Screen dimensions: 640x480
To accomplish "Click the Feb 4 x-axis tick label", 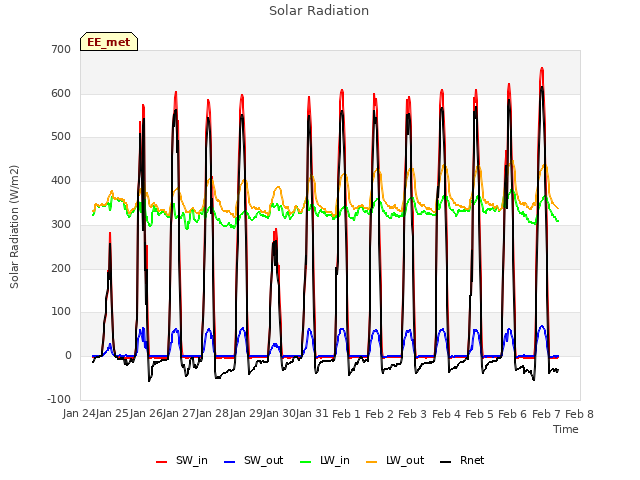I will point(446,414).
